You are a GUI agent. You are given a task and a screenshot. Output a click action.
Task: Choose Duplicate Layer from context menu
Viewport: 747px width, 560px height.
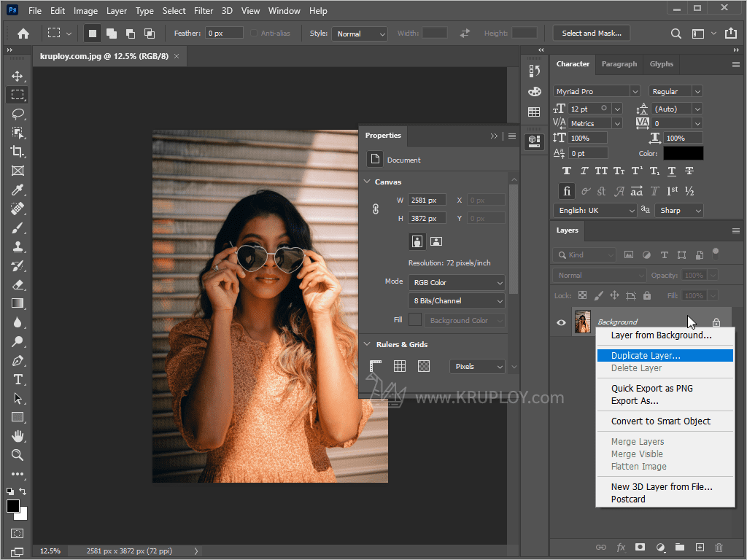[665, 356]
